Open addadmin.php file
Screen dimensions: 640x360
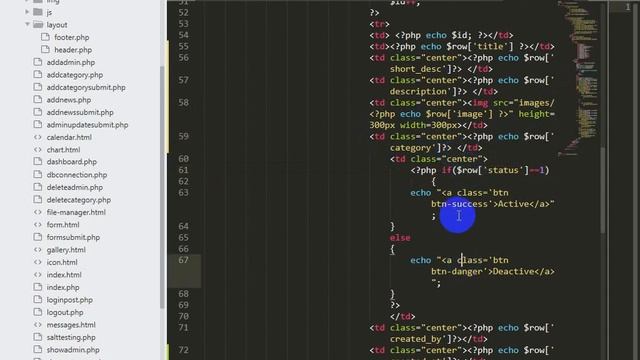pyautogui.click(x=71, y=62)
